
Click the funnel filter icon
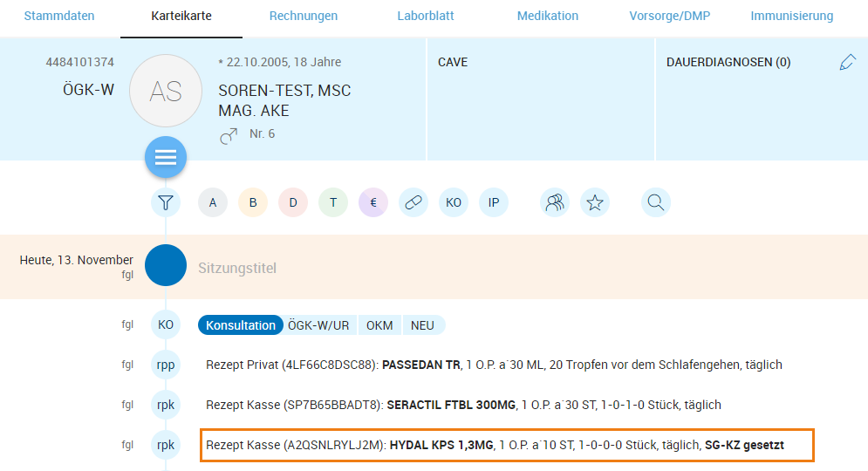pos(166,203)
